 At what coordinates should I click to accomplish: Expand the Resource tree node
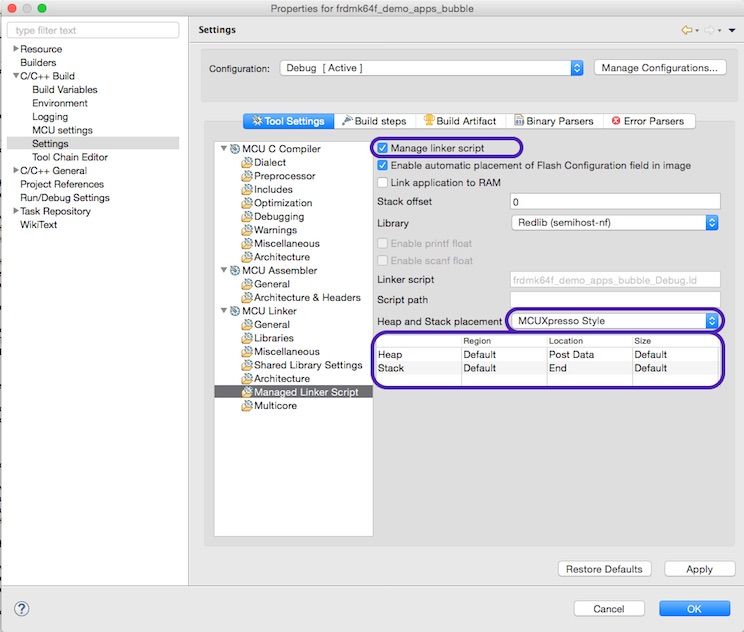(x=16, y=49)
